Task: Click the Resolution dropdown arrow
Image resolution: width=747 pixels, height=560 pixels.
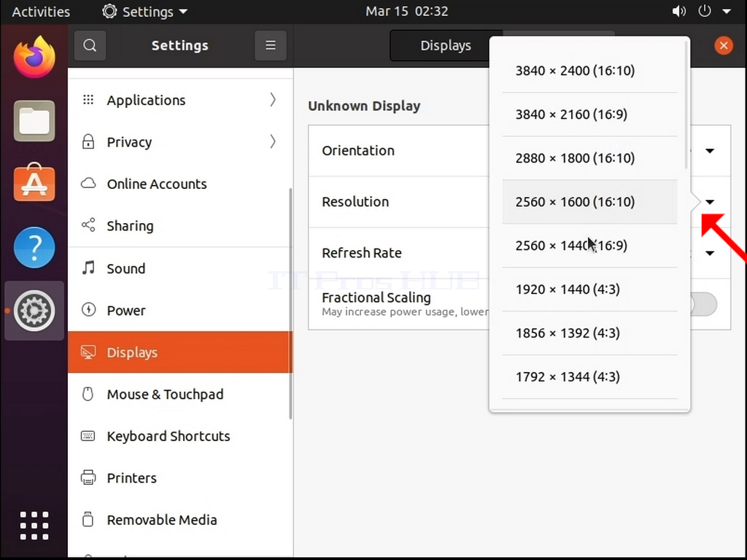Action: click(x=710, y=202)
